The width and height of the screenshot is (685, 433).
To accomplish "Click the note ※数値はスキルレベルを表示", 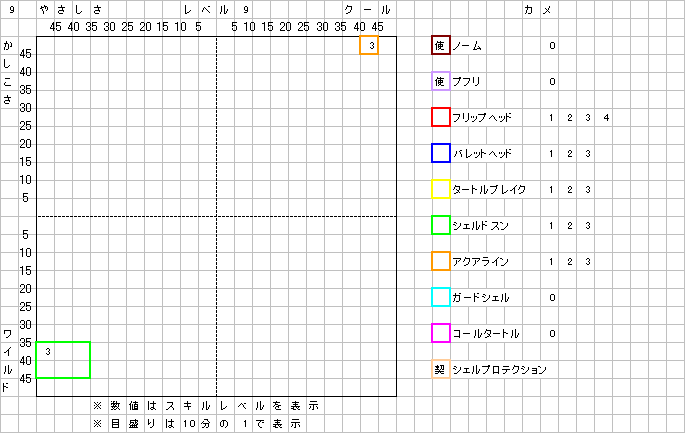I will 206,406.
